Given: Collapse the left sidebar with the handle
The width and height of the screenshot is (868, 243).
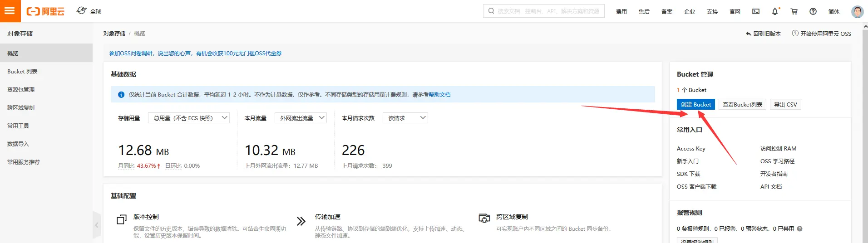Looking at the screenshot, I should pos(96,225).
